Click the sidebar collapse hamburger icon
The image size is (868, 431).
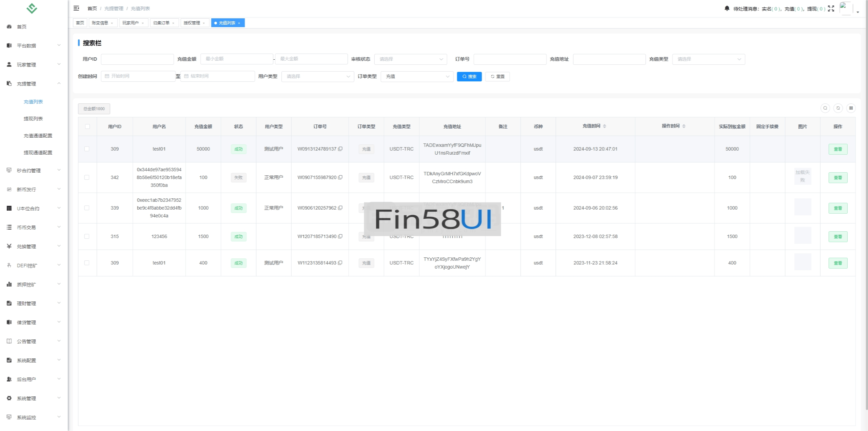click(76, 8)
